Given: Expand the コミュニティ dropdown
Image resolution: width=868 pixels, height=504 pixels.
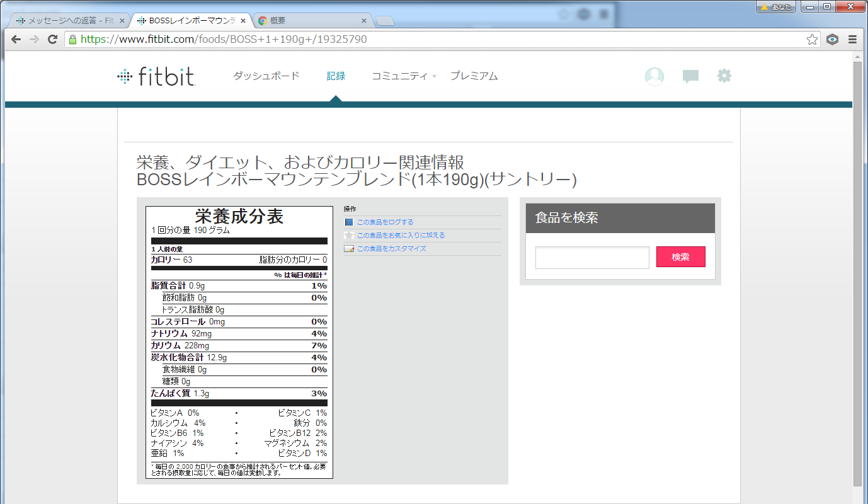Looking at the screenshot, I should click(x=403, y=76).
